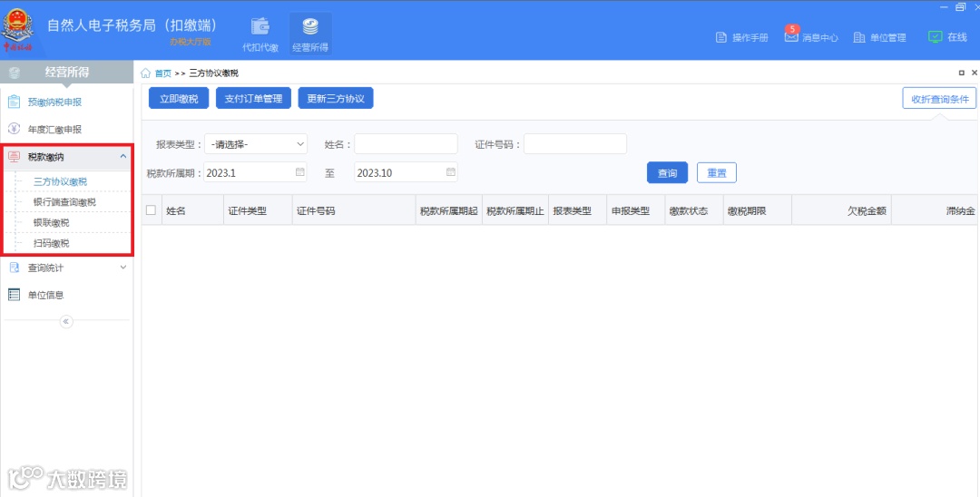Click 更新三方协议 button
The height and width of the screenshot is (497, 980).
click(x=336, y=98)
